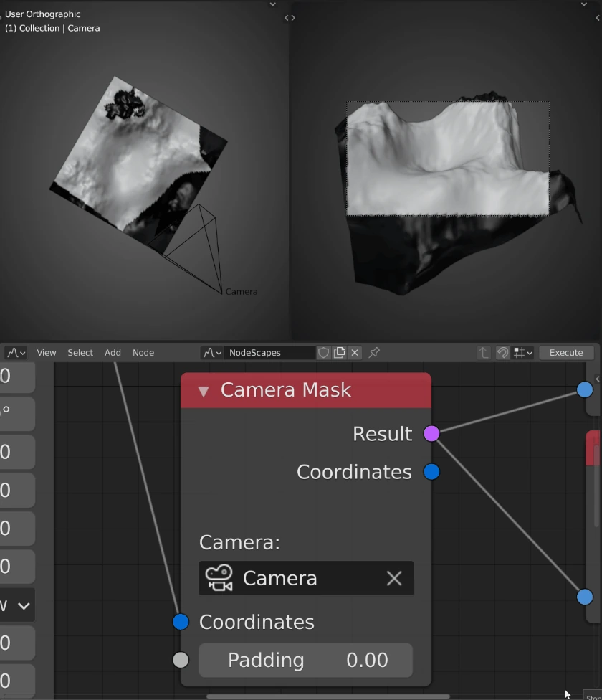
Task: Toggle the pin node tree icon
Action: click(374, 353)
